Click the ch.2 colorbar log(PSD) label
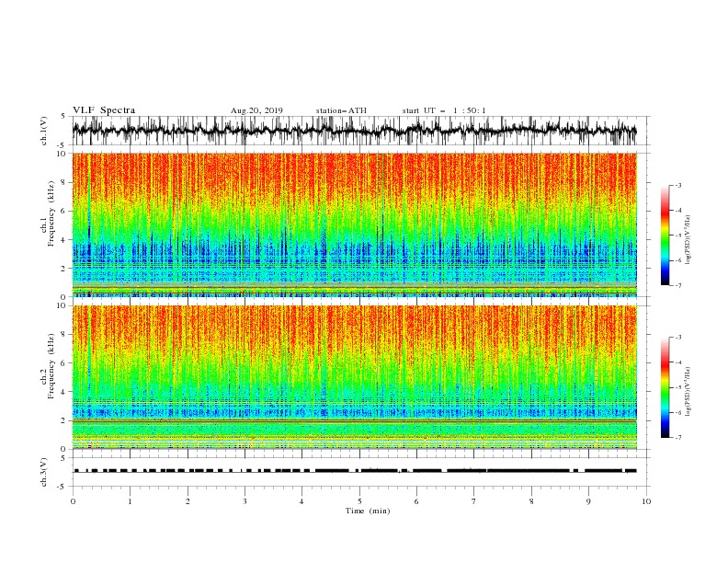 point(688,392)
